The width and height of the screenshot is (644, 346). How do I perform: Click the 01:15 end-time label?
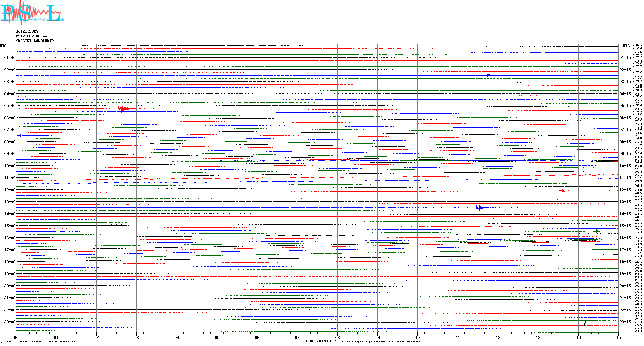click(x=625, y=58)
